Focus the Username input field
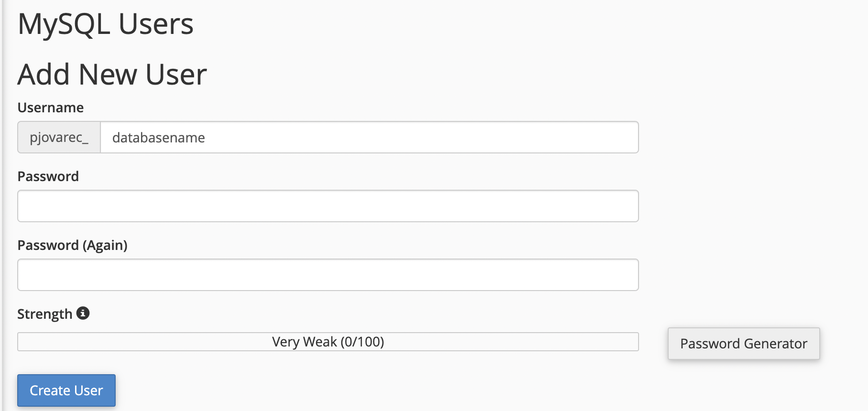 [x=369, y=137]
